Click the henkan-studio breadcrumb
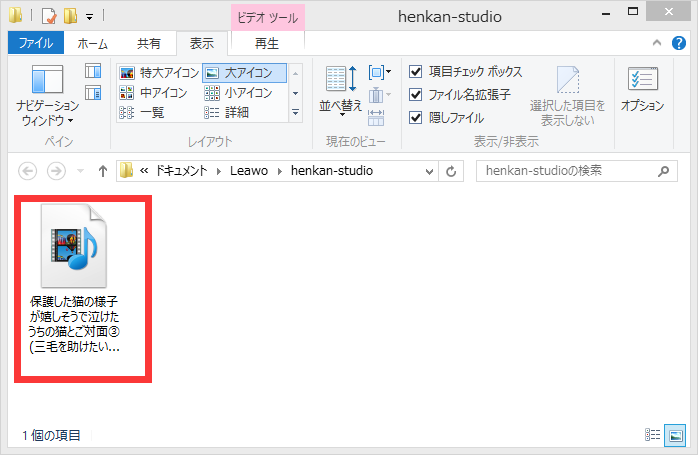The width and height of the screenshot is (698, 455). pos(332,171)
